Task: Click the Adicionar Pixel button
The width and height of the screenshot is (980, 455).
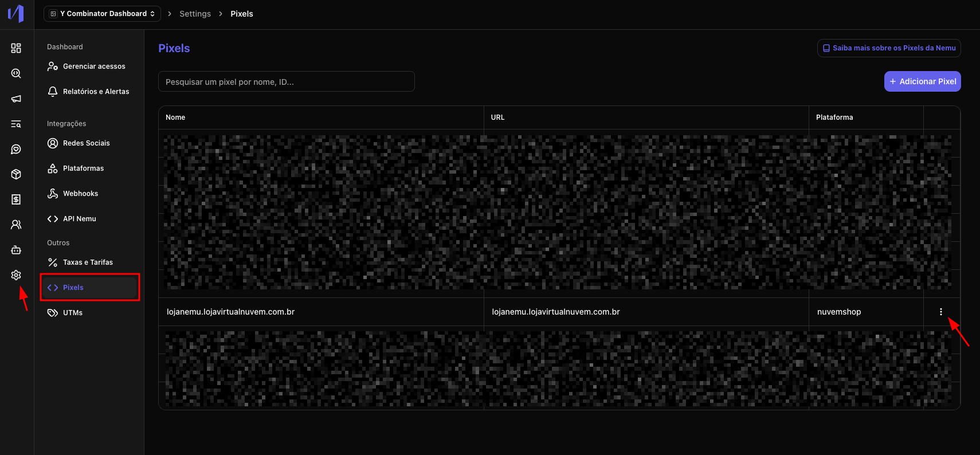Action: click(923, 81)
